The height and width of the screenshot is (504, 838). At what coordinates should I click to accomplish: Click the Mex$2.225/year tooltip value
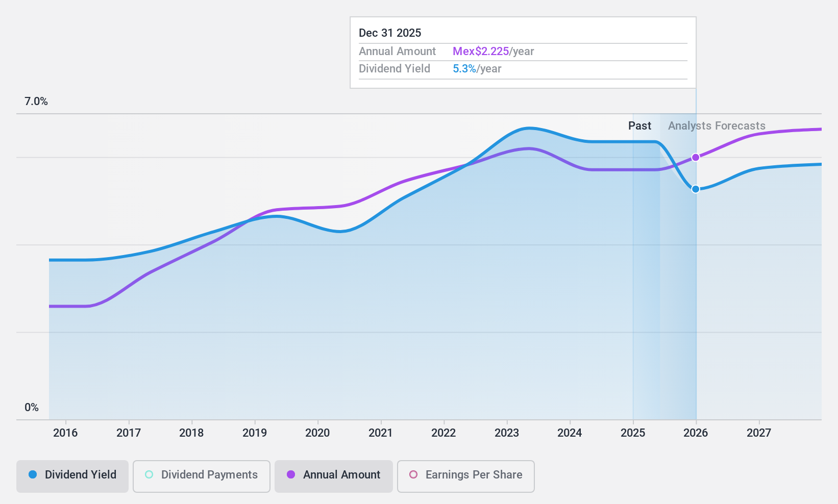(493, 52)
